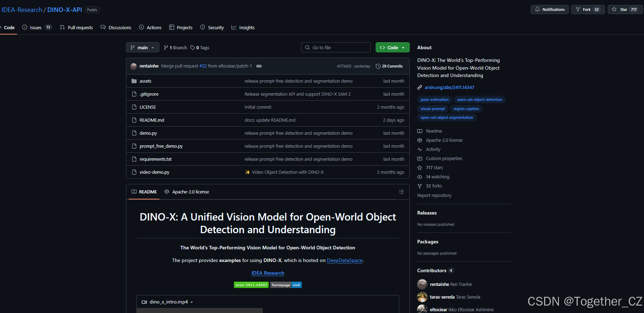This screenshot has width=644, height=313.
Task: View the 1 Branch link
Action: click(175, 47)
